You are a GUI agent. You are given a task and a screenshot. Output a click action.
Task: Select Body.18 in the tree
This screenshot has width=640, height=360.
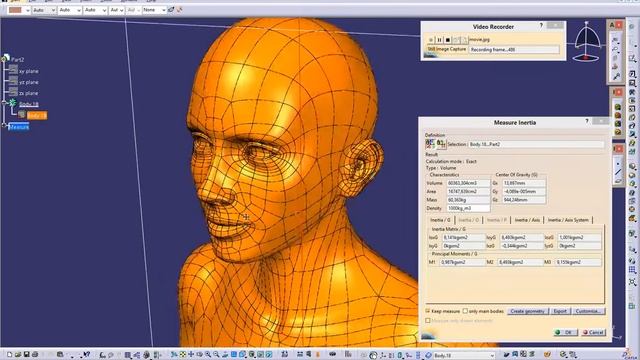click(x=29, y=104)
